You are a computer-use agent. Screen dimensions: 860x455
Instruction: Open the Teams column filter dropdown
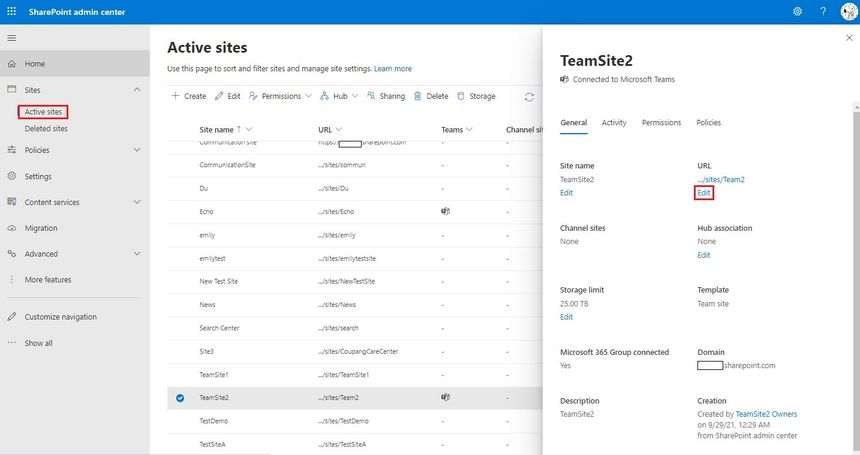(469, 129)
